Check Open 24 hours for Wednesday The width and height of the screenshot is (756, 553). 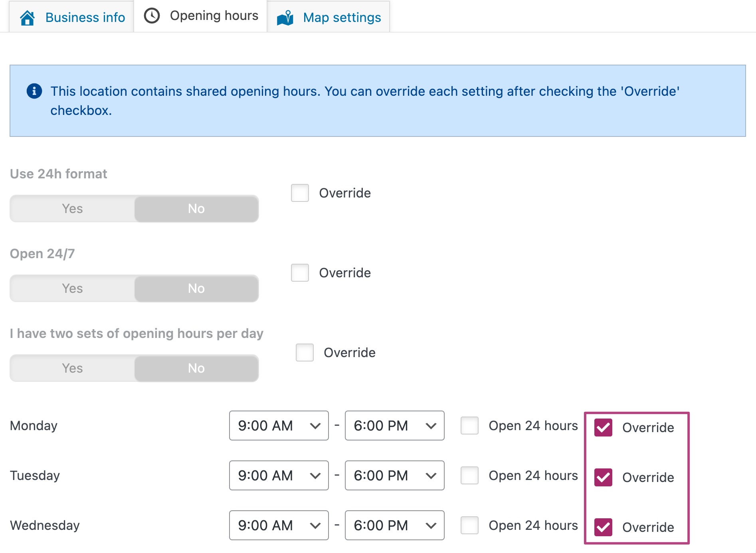(x=469, y=525)
